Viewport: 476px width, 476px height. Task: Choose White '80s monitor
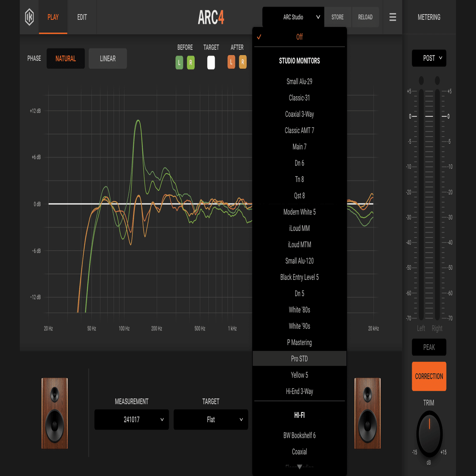tap(299, 310)
